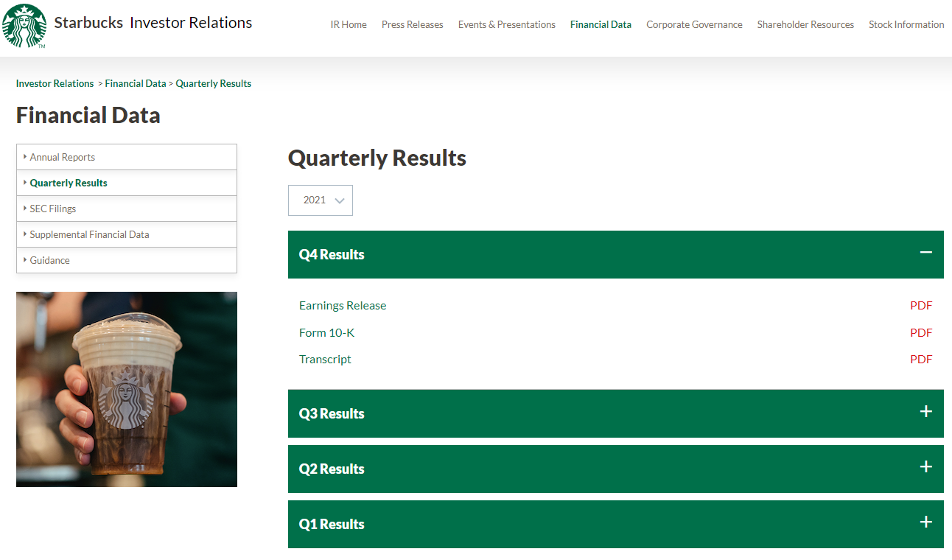Click the Q1 Results heading text
The width and height of the screenshot is (952, 560).
332,524
